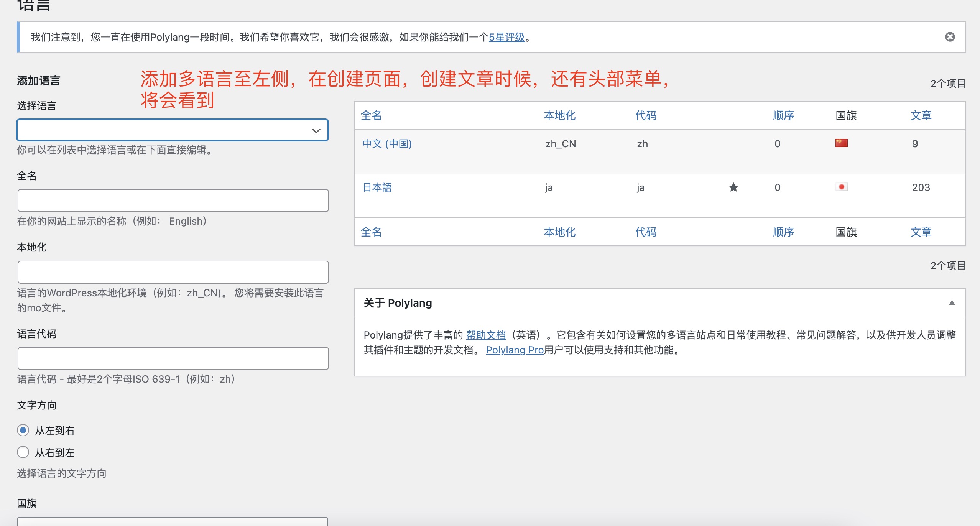Focus the 语言代码 text field

(x=173, y=358)
